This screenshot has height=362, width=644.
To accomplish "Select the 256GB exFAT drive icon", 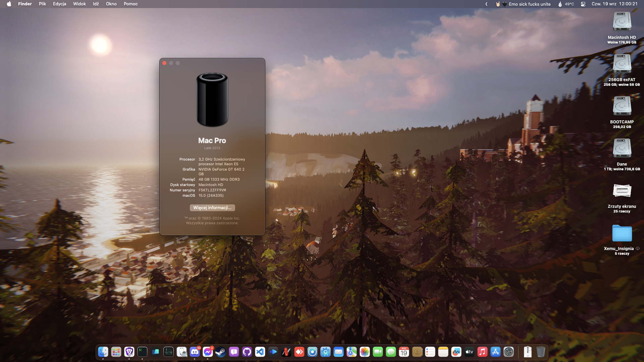I will (x=622, y=64).
